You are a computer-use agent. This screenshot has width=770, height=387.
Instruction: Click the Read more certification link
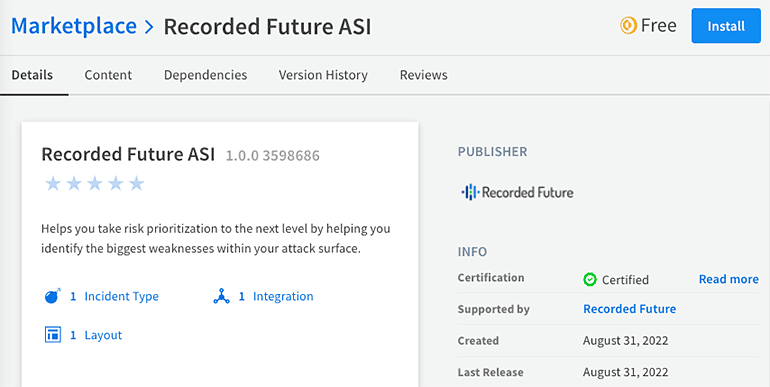(x=729, y=279)
